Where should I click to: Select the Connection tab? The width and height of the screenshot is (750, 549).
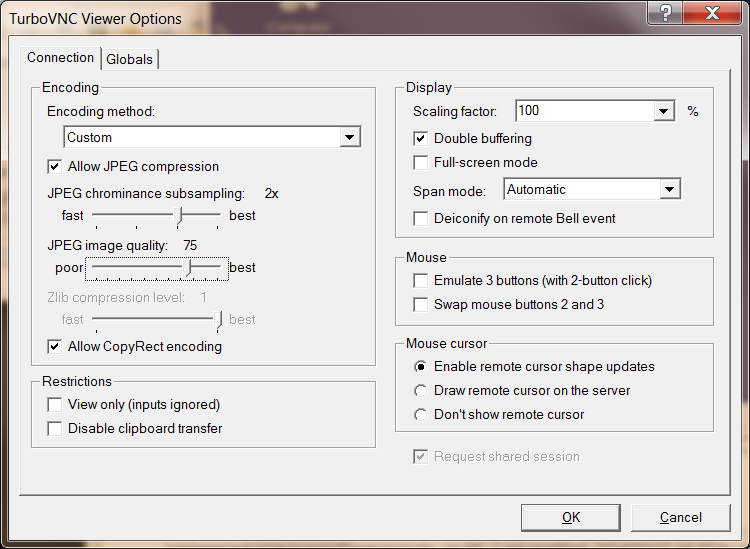[x=60, y=58]
